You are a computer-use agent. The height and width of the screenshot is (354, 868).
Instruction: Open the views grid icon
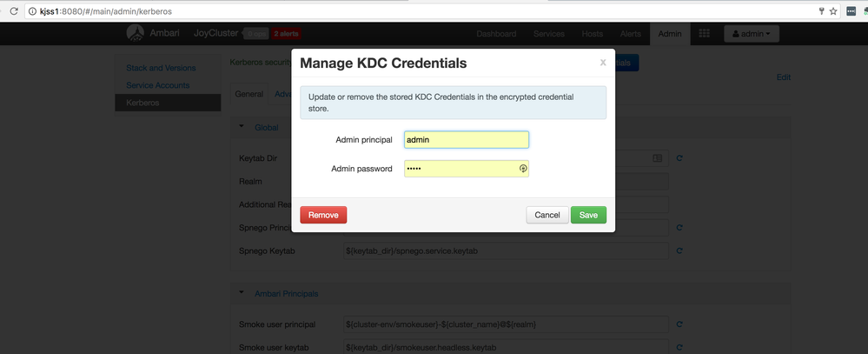click(x=705, y=34)
